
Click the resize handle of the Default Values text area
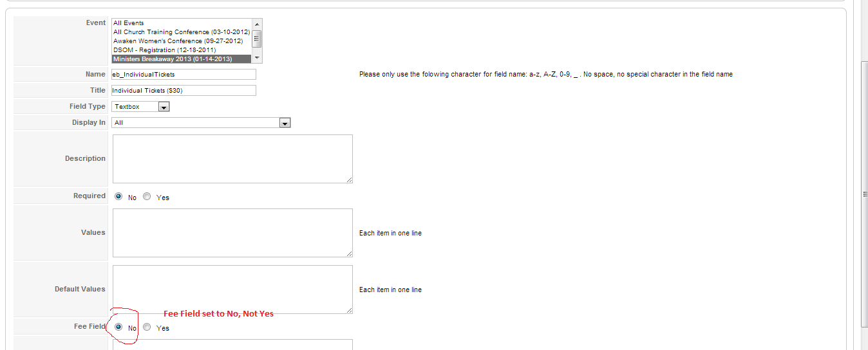(x=349, y=310)
